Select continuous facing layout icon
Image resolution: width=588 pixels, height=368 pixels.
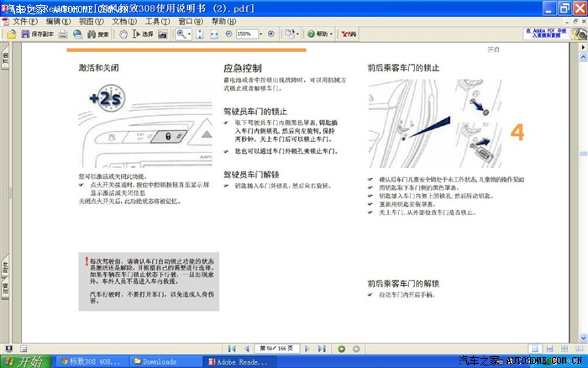click(x=564, y=349)
